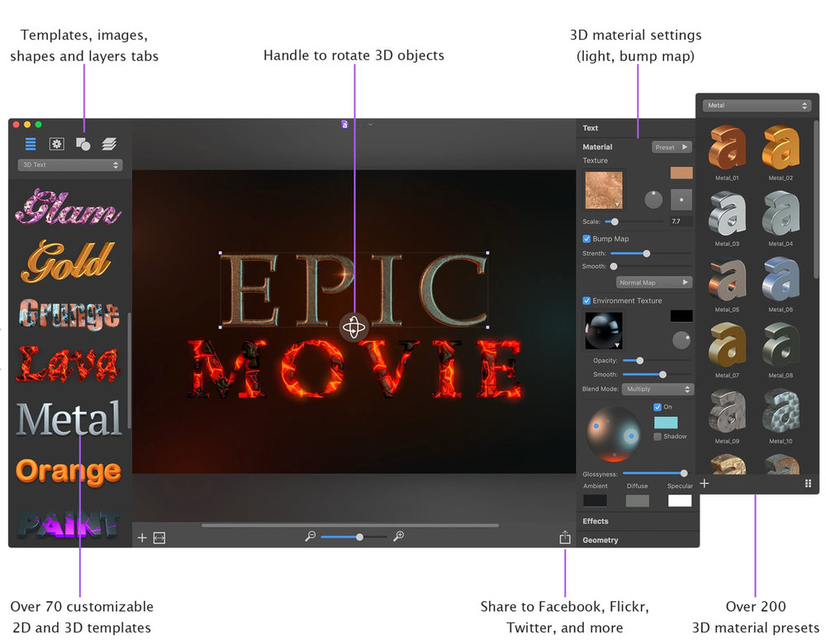
Task: Edit the Scale value field 7.7
Action: (x=681, y=221)
